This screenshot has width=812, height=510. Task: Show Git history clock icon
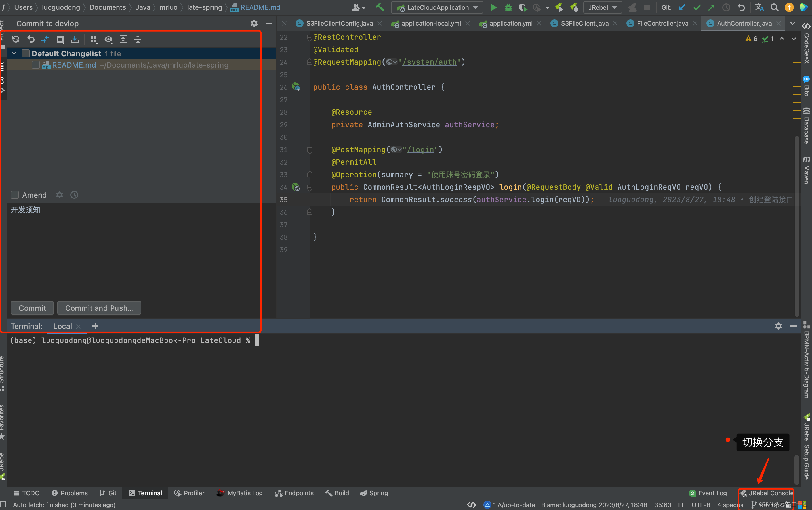click(x=726, y=7)
